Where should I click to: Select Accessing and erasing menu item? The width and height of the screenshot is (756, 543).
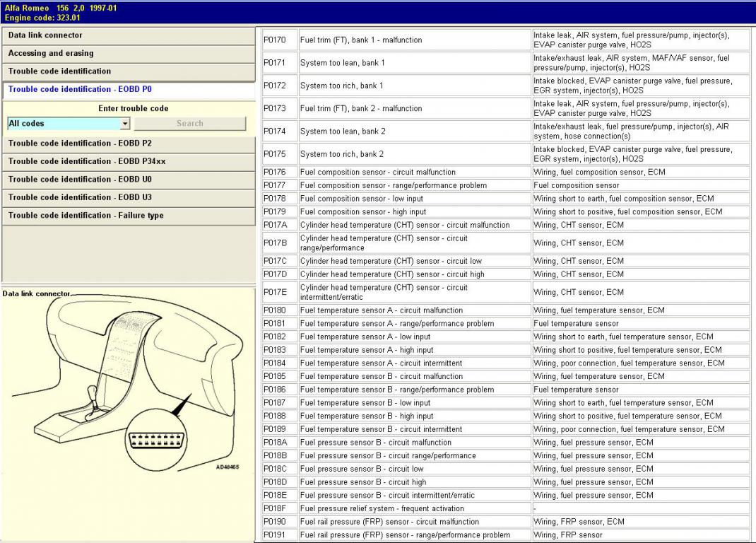(x=128, y=54)
